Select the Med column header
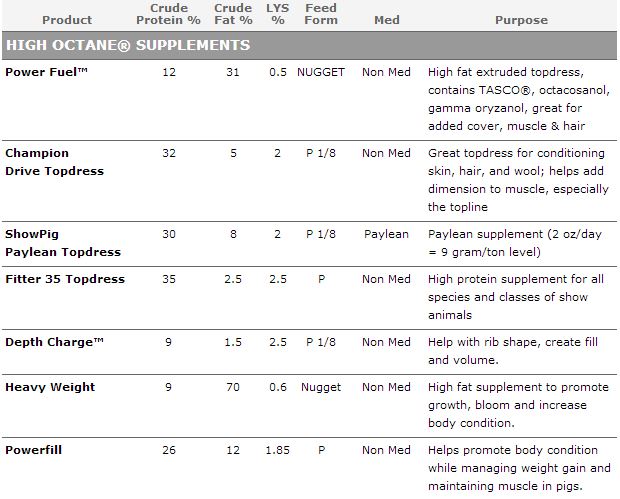The height and width of the screenshot is (499, 620). tap(386, 20)
